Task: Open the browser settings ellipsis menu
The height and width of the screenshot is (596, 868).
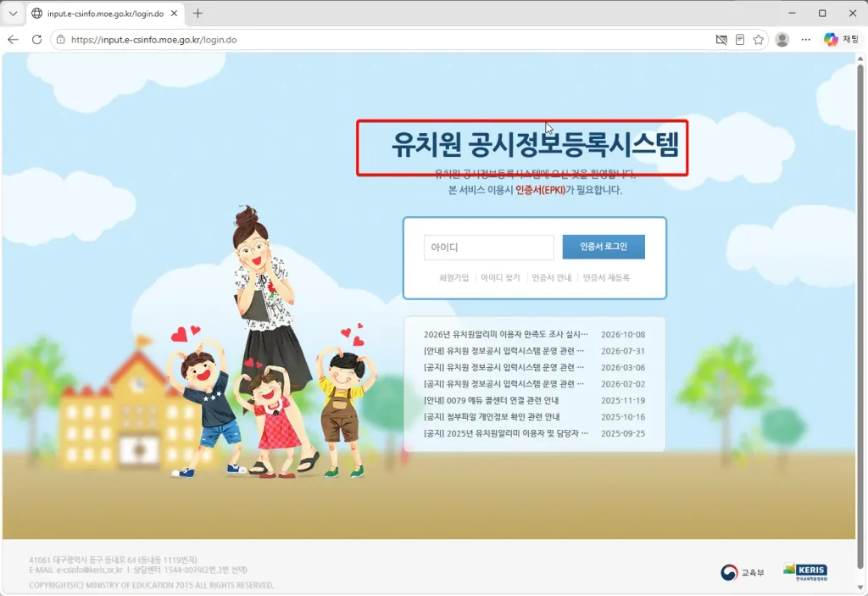Action: coord(806,39)
